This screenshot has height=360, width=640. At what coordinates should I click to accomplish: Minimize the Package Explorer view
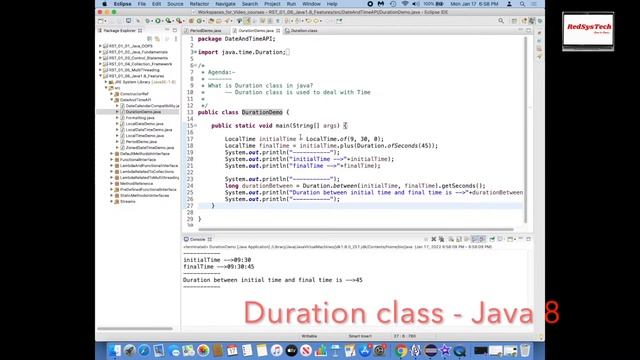[x=167, y=30]
